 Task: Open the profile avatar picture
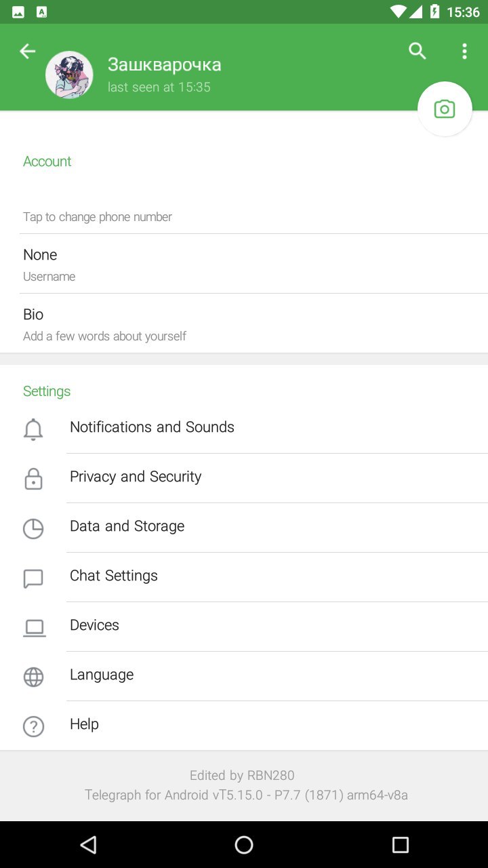pyautogui.click(x=69, y=75)
